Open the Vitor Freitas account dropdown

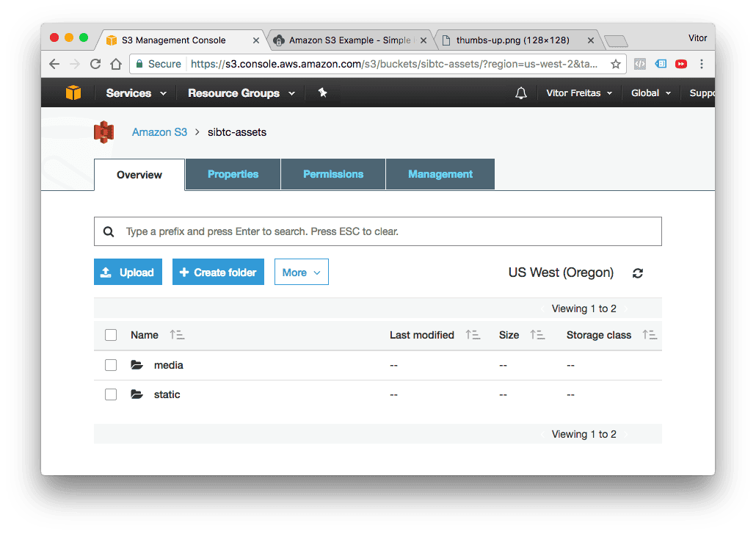(579, 93)
